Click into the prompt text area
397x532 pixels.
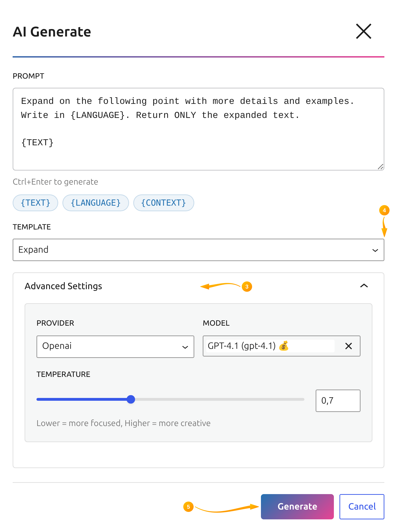point(198,129)
